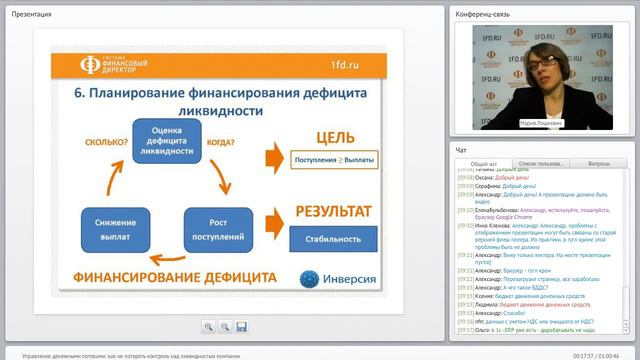Click the slide heading about Планирование финансирования
This screenshot has width=640, height=360.
click(220, 102)
